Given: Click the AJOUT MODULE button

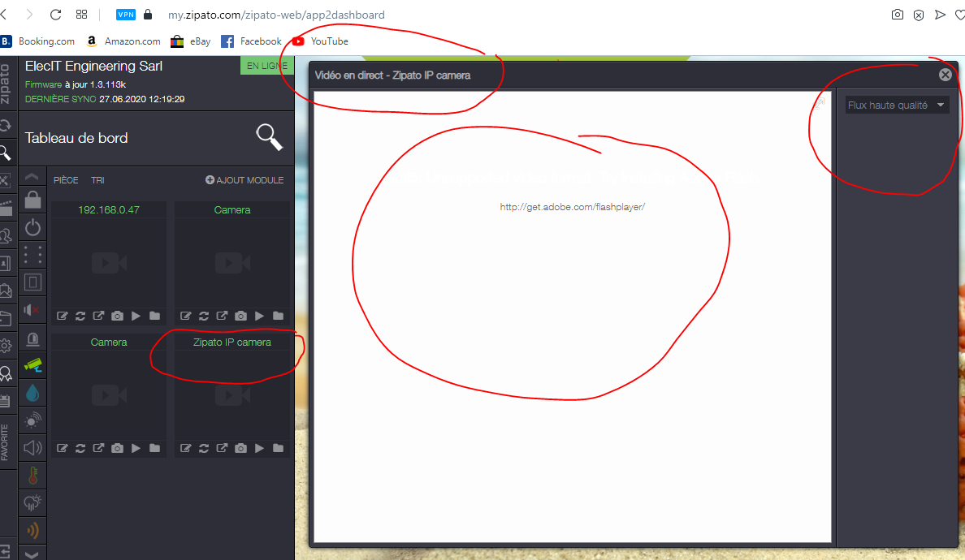Looking at the screenshot, I should pyautogui.click(x=244, y=180).
